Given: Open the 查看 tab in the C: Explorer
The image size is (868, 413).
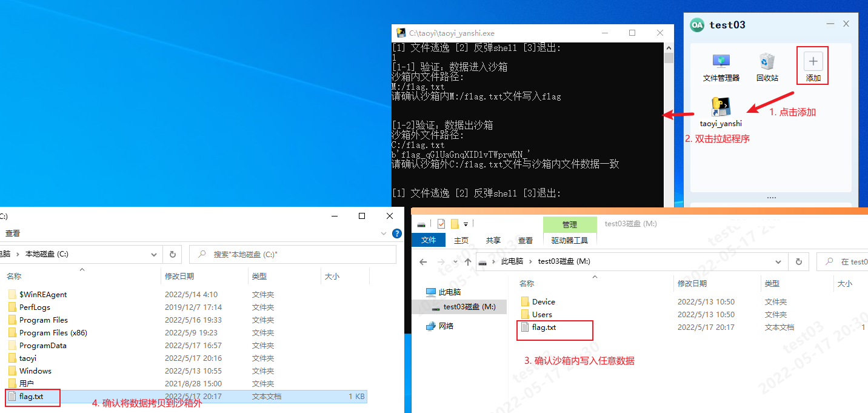Looking at the screenshot, I should 13,233.
